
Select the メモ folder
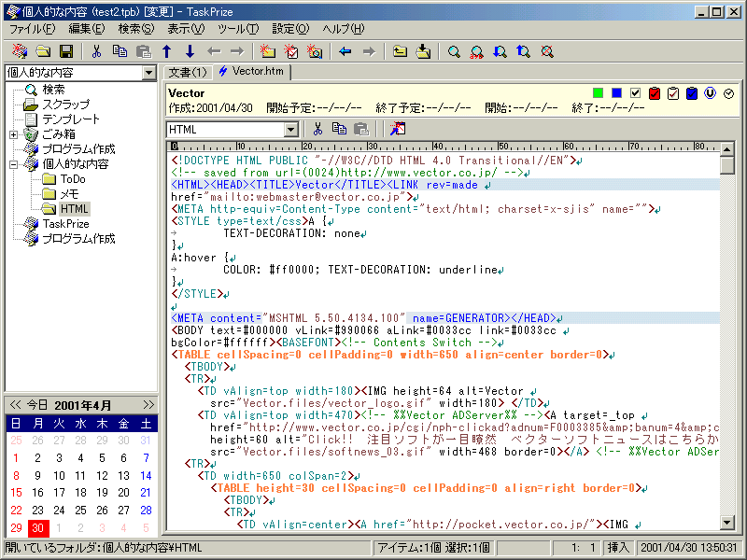(69, 194)
